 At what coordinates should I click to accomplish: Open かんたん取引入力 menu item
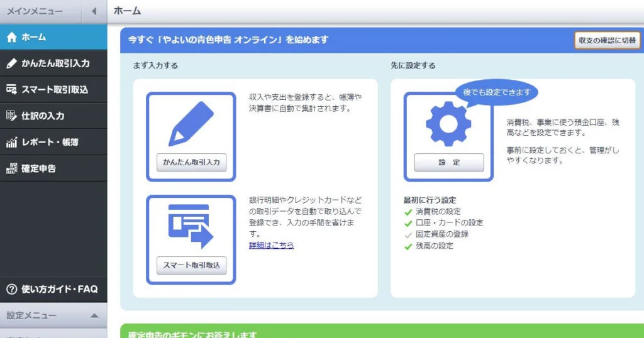coord(53,63)
